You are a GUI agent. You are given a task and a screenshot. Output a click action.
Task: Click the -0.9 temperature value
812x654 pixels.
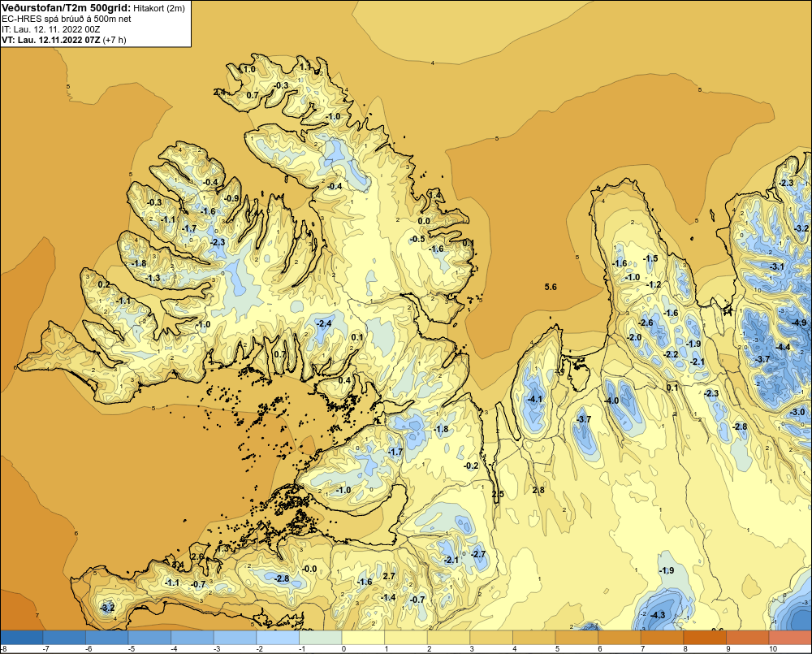[x=231, y=198]
